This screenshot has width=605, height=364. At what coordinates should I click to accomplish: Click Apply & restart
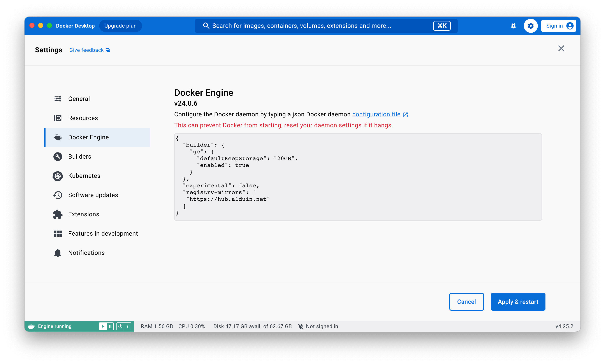click(x=518, y=302)
